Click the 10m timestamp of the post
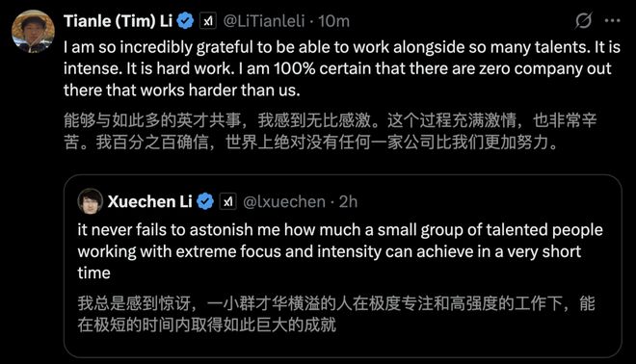The image size is (636, 364). (333, 21)
